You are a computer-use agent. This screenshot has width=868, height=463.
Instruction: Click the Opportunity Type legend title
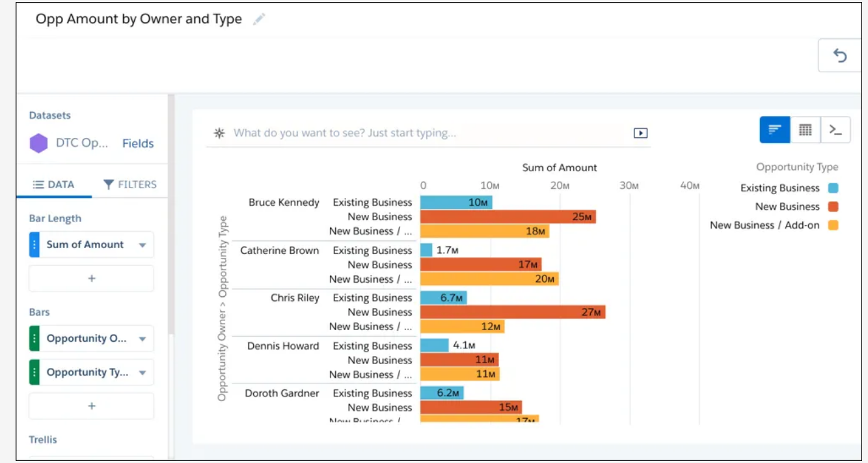click(797, 167)
